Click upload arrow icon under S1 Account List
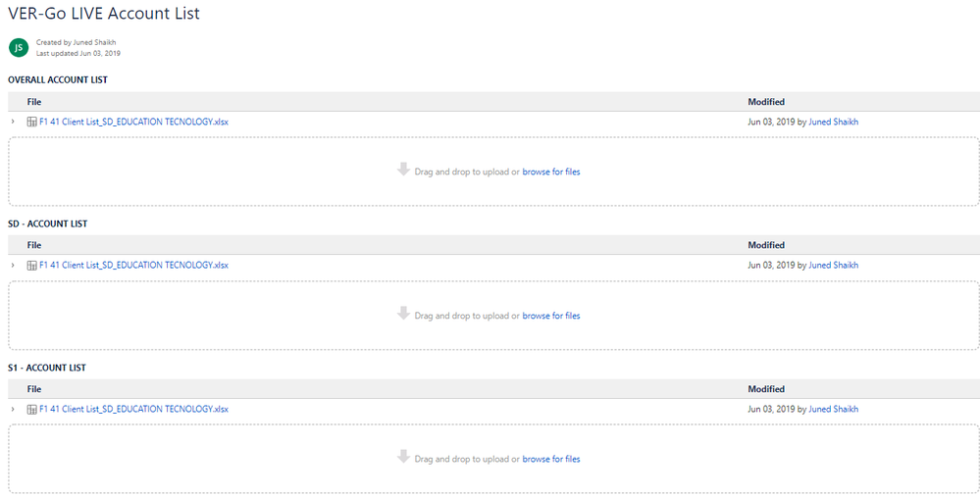 (403, 457)
